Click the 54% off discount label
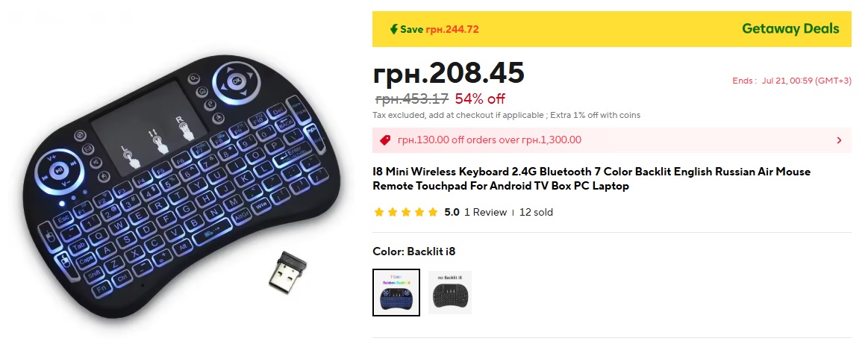The image size is (868, 353). (x=480, y=99)
